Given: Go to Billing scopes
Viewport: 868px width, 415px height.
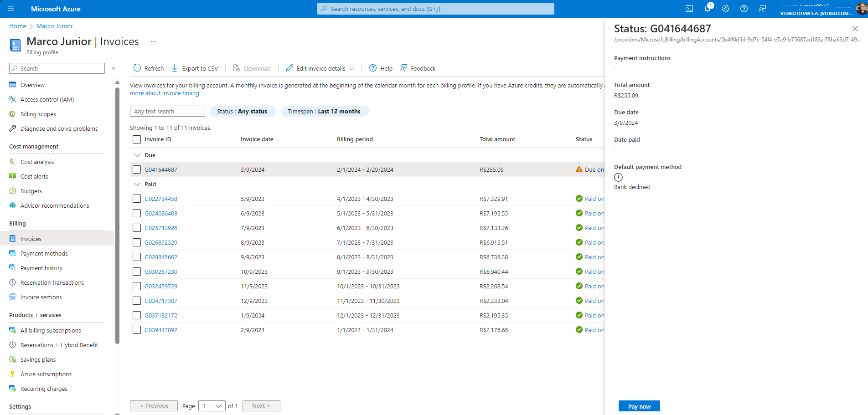Looking at the screenshot, I should [x=38, y=114].
